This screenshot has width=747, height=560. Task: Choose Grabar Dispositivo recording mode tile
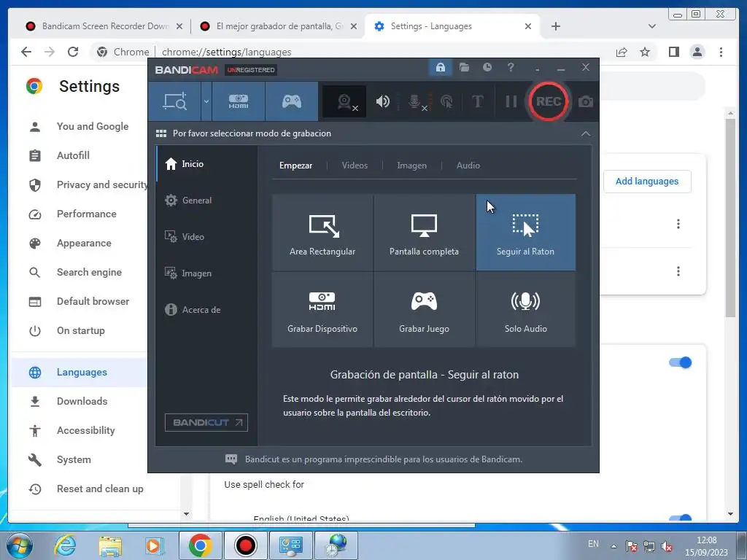(x=322, y=309)
